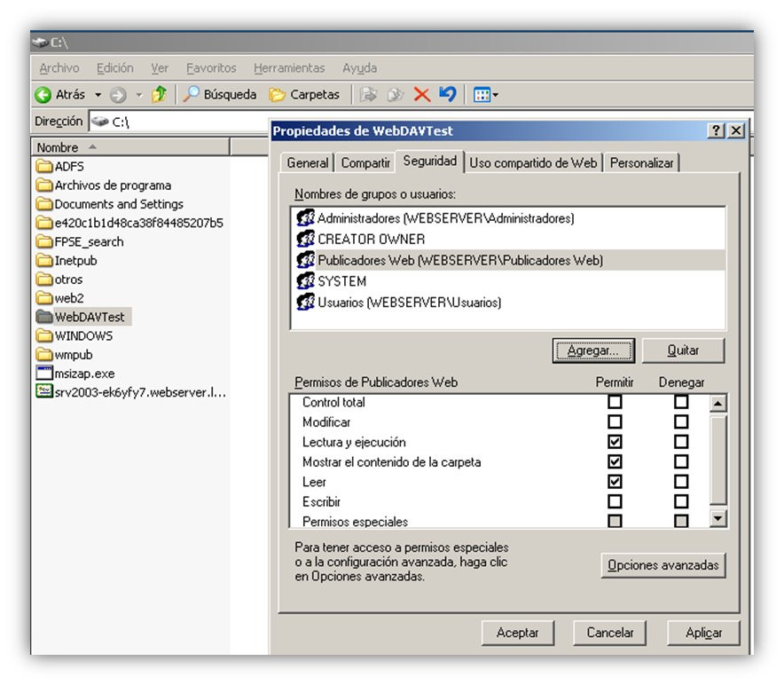Toggle the Carpetas folders pane
This screenshot has height=685, width=784.
click(x=304, y=95)
